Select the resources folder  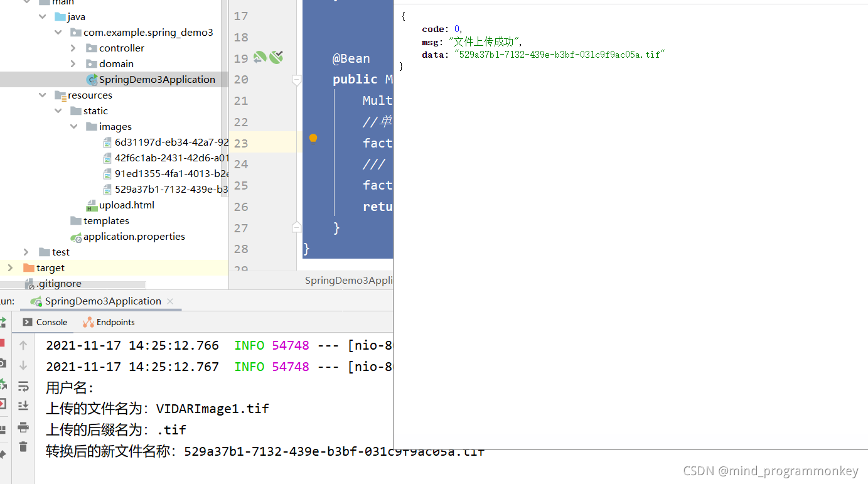coord(83,95)
